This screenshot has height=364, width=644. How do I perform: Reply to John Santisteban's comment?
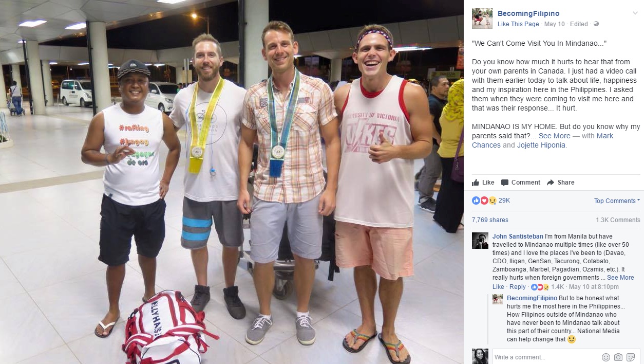(517, 287)
